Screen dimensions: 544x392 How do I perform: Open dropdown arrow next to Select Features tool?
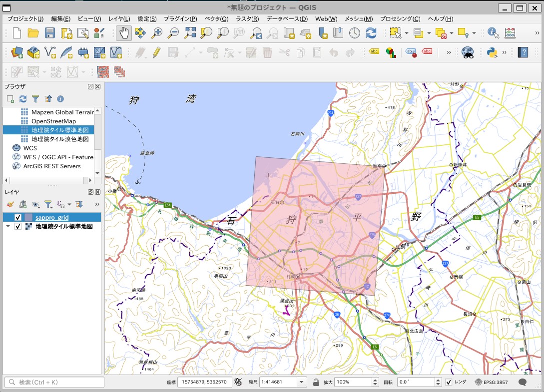(x=406, y=33)
